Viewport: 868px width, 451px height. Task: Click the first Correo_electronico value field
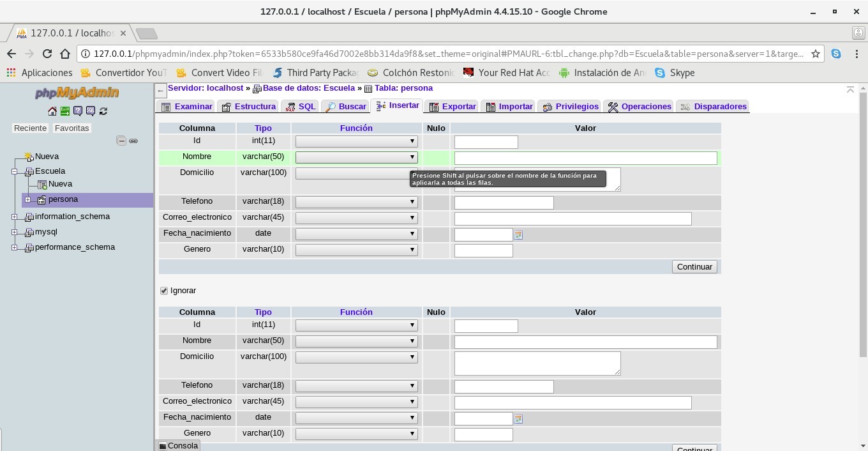[572, 219]
